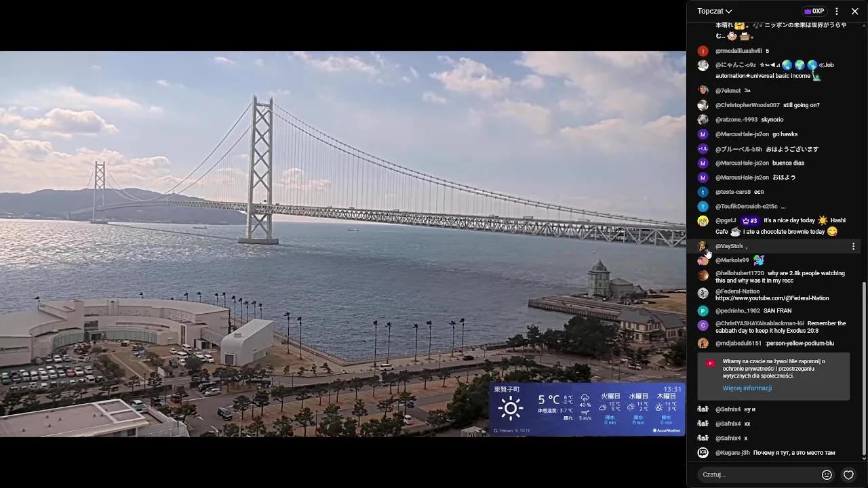Open the Topczat chat mode dropdown
868x488 pixels.
tap(715, 12)
